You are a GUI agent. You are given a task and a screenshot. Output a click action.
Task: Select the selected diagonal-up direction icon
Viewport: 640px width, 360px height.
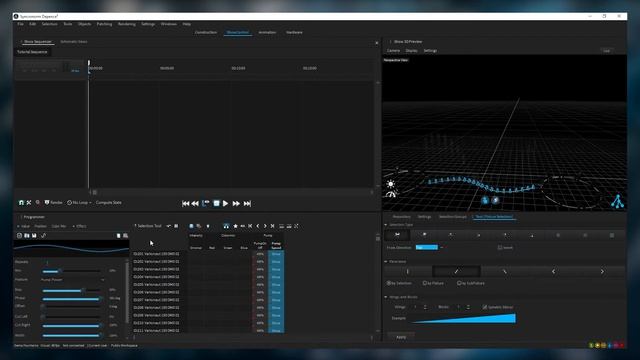456,271
